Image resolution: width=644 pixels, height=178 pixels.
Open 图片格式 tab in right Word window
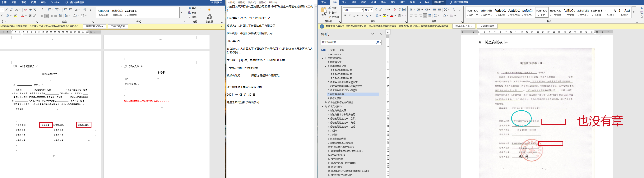(439, 2)
